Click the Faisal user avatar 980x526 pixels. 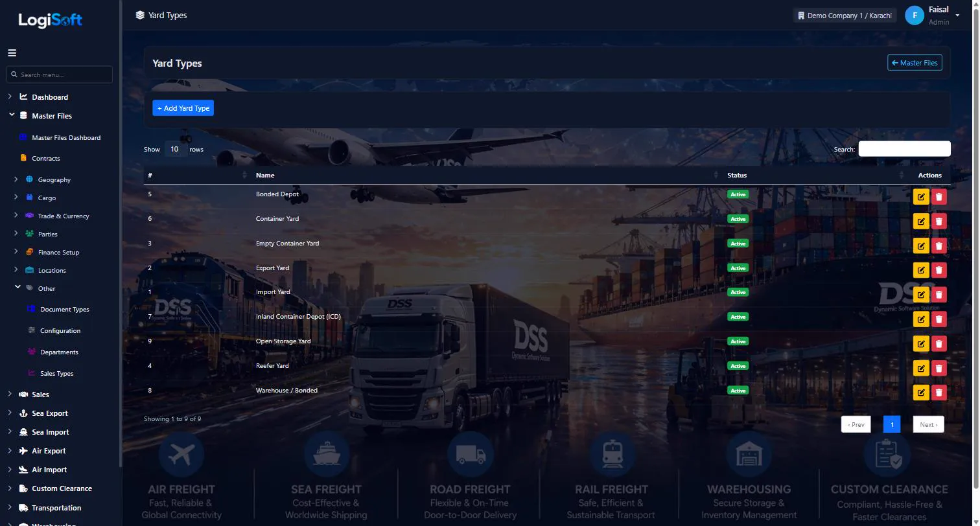pyautogui.click(x=914, y=16)
